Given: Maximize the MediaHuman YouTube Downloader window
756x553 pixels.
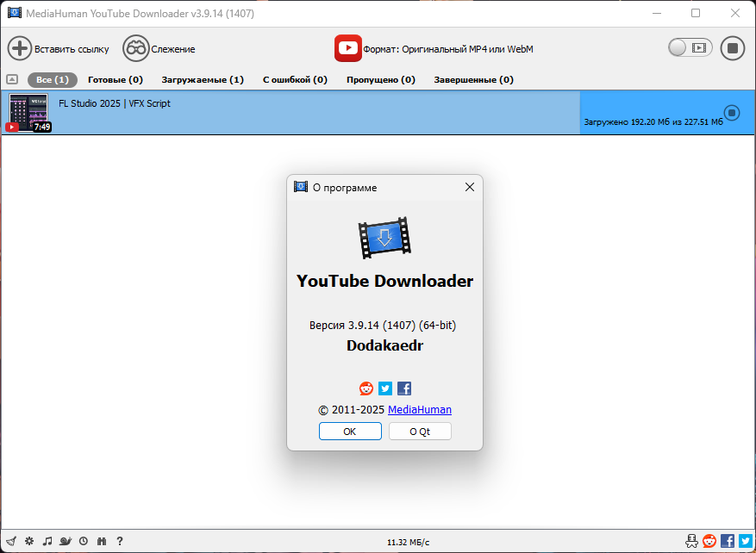Looking at the screenshot, I should click(696, 13).
